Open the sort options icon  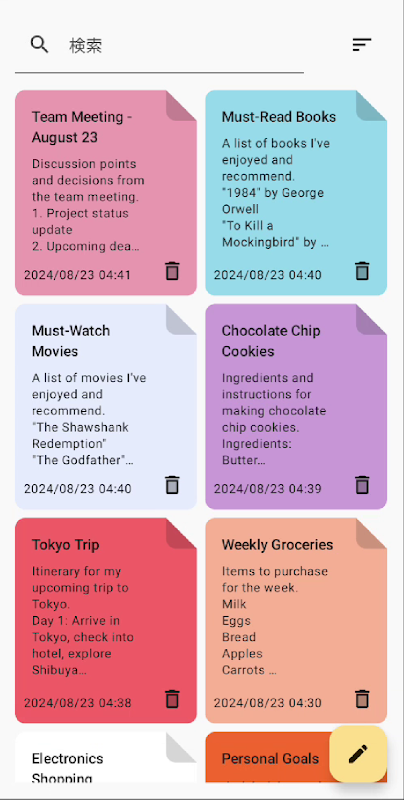click(x=362, y=45)
